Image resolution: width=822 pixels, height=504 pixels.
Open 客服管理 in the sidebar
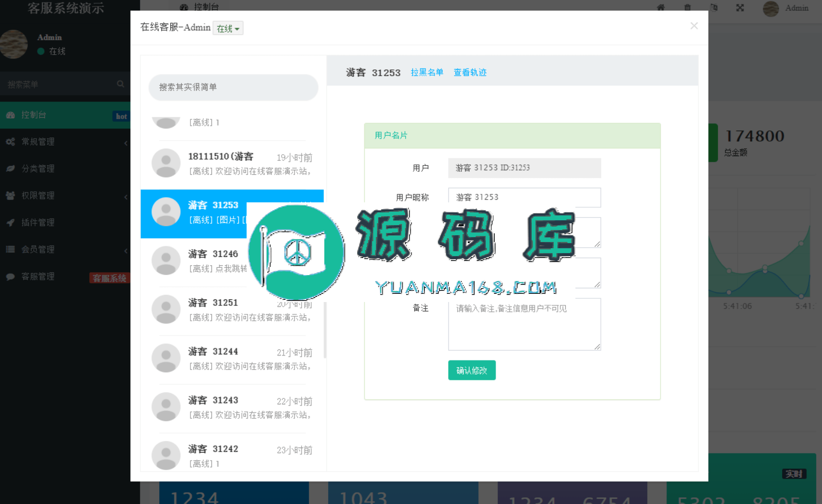[x=65, y=277]
